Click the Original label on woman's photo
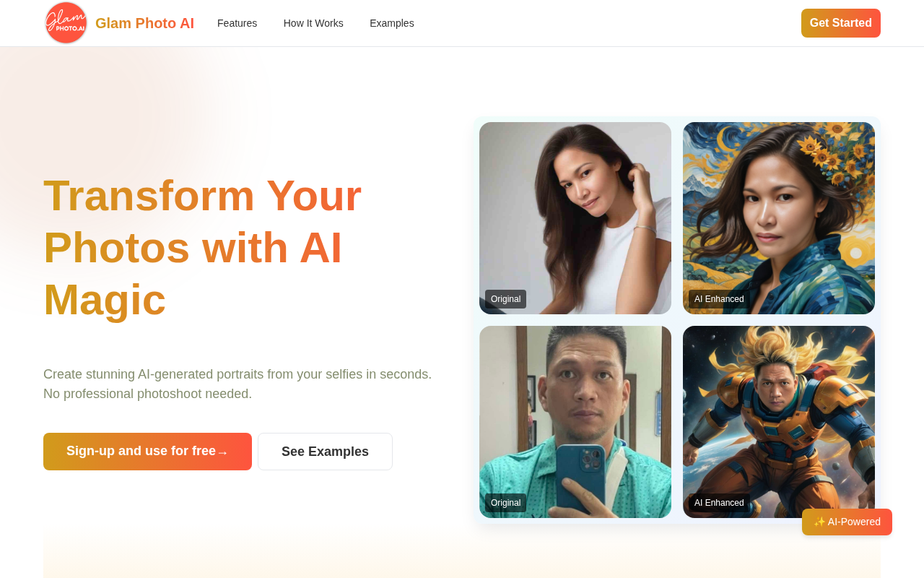This screenshot has width=924, height=578. tap(505, 299)
